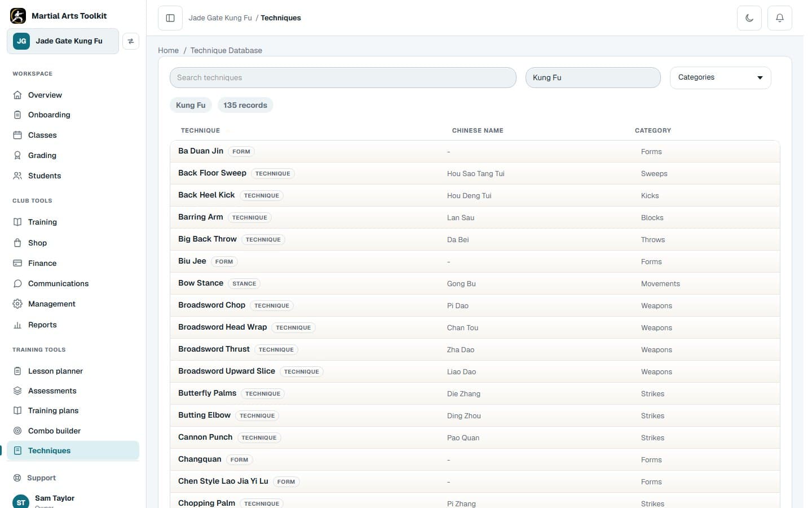
Task: Click the Training plans book icon
Action: coord(17,410)
